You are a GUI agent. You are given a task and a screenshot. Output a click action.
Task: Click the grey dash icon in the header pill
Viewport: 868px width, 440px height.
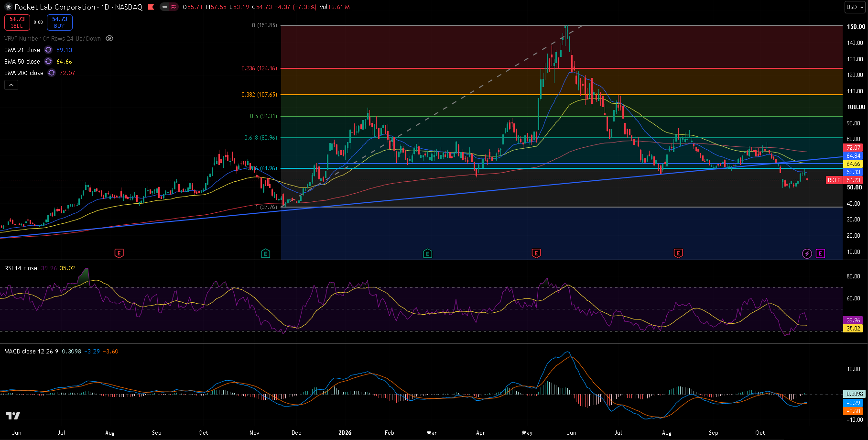click(165, 7)
